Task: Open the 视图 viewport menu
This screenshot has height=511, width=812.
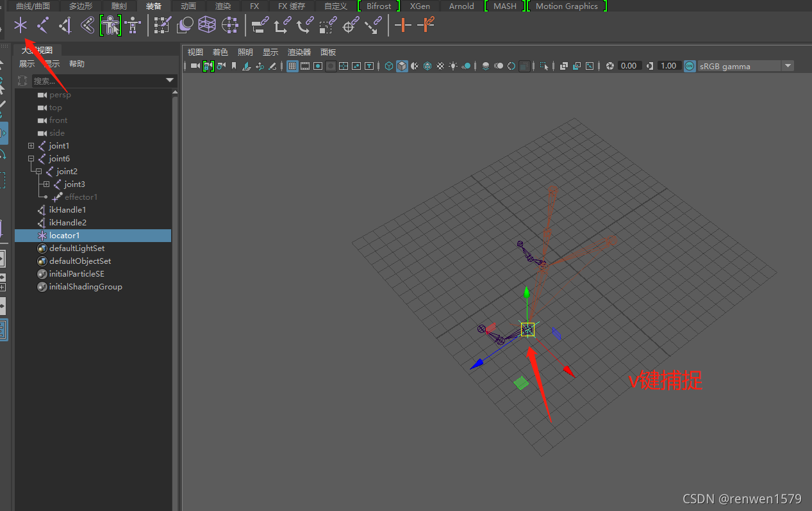Action: click(x=195, y=53)
